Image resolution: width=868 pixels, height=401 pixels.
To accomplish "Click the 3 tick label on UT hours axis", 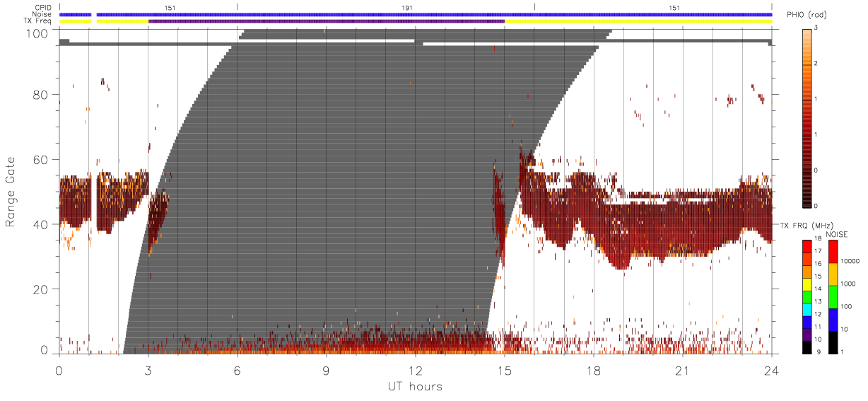I will 148,370.
